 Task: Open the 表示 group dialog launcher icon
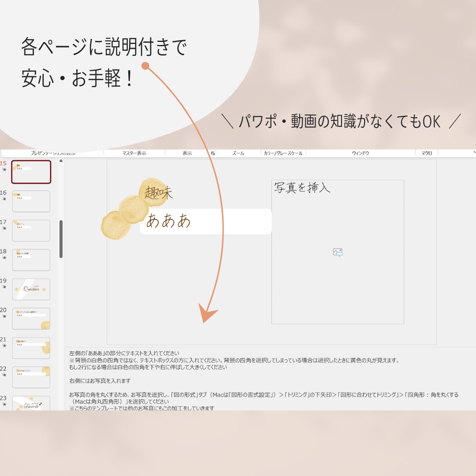click(213, 153)
